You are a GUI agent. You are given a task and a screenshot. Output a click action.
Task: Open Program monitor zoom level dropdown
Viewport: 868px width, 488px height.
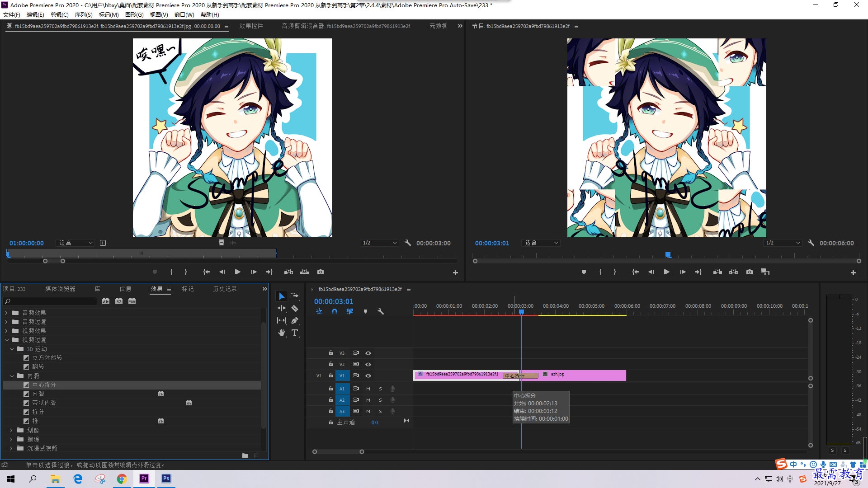point(541,243)
